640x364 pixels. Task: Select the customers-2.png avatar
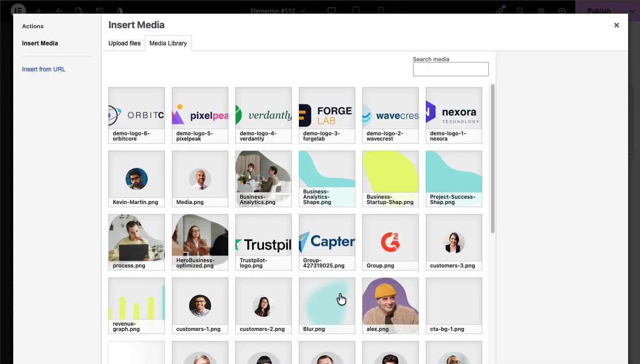(264, 306)
